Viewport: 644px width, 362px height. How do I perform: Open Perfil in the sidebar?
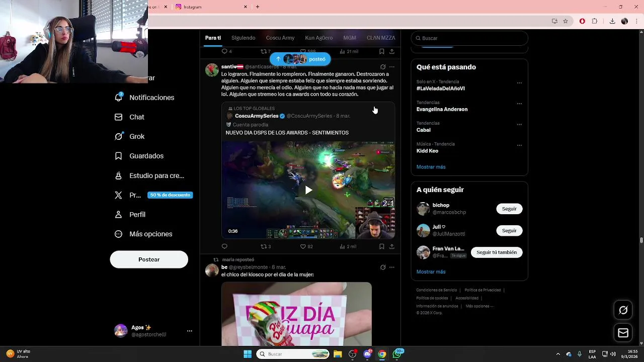click(x=130, y=215)
